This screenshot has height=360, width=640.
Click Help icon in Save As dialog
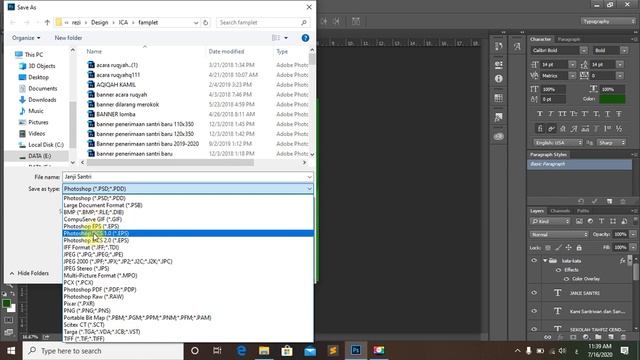[x=305, y=38]
